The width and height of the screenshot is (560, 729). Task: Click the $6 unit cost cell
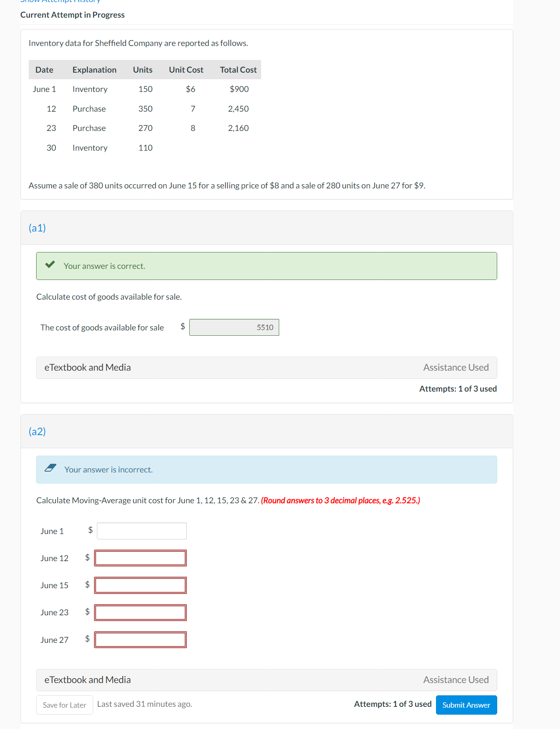click(190, 89)
